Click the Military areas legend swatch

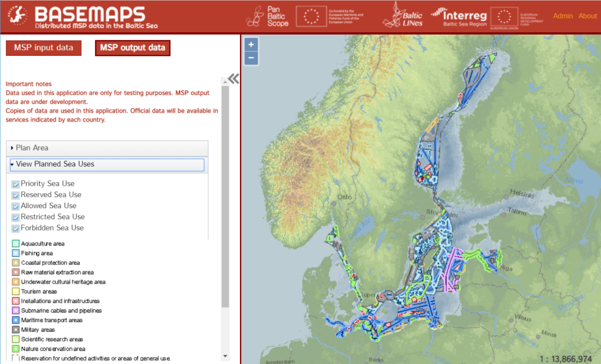(15, 329)
